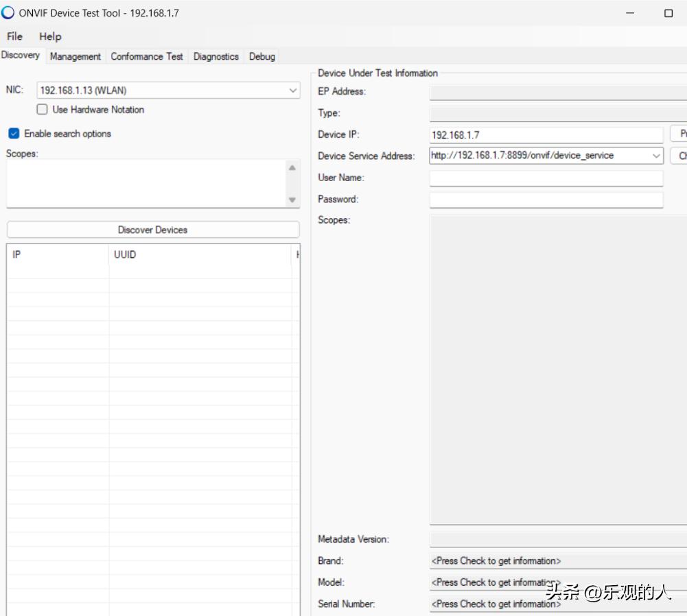Focus the User Name field

pos(546,178)
